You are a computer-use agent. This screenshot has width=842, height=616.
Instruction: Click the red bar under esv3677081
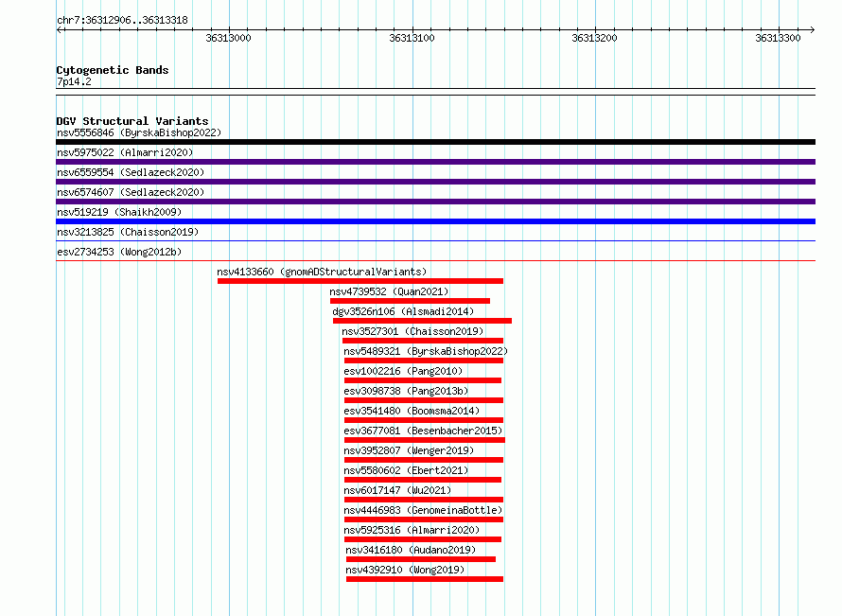coord(425,440)
